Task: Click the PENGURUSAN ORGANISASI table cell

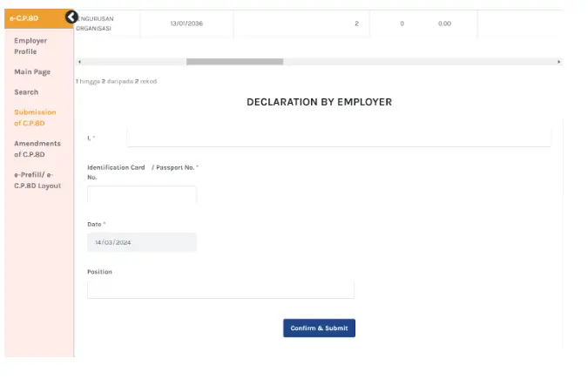Action: pos(94,24)
